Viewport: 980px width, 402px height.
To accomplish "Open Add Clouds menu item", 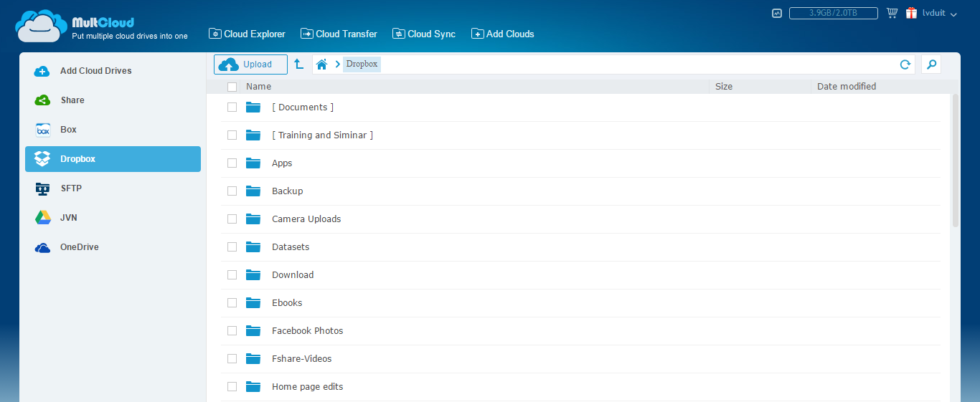I will tap(503, 34).
